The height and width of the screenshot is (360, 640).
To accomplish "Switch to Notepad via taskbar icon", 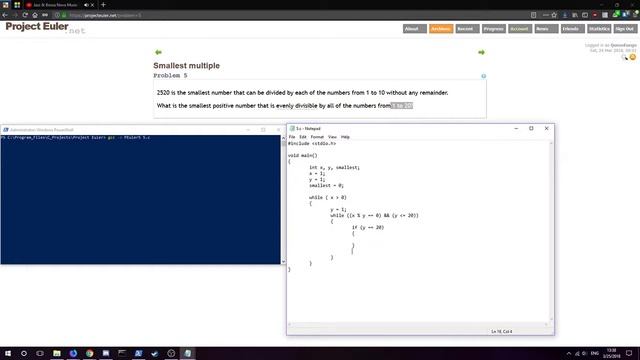I will tap(187, 353).
